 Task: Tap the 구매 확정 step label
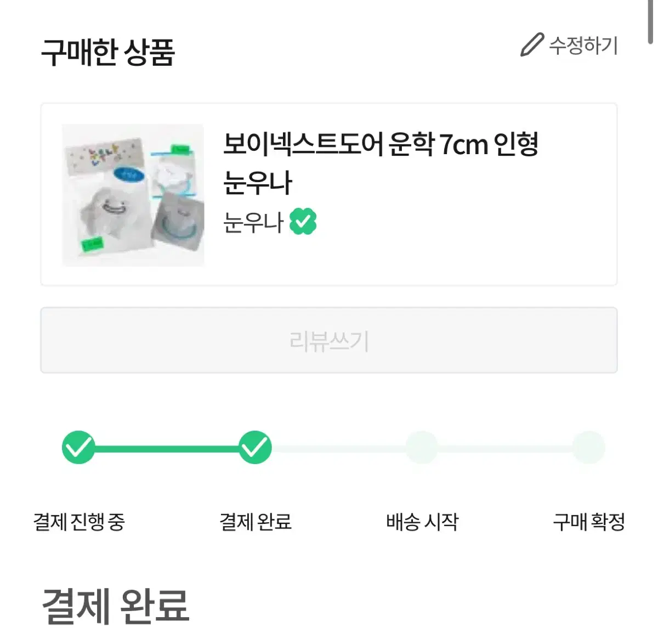(x=589, y=521)
